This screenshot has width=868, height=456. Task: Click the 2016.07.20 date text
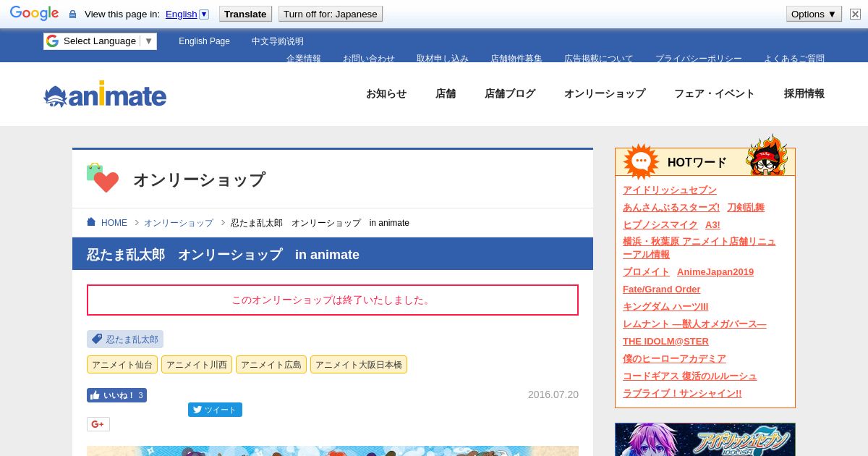click(553, 394)
